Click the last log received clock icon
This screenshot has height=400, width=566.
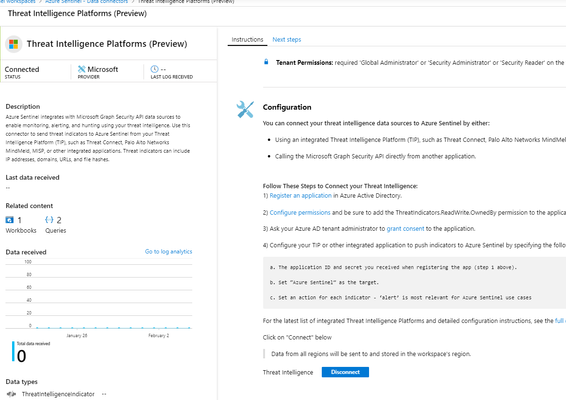[x=154, y=69]
